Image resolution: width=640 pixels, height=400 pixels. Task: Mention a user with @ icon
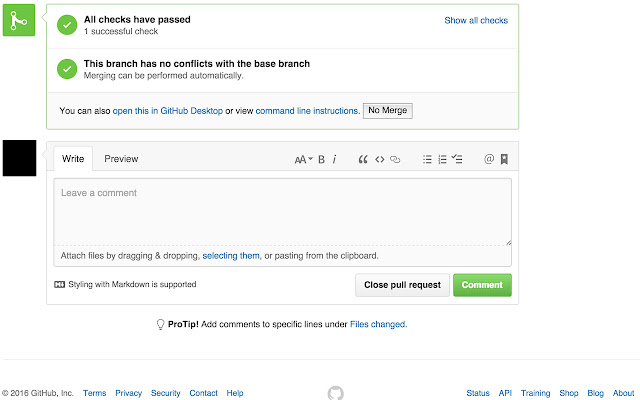coord(489,159)
